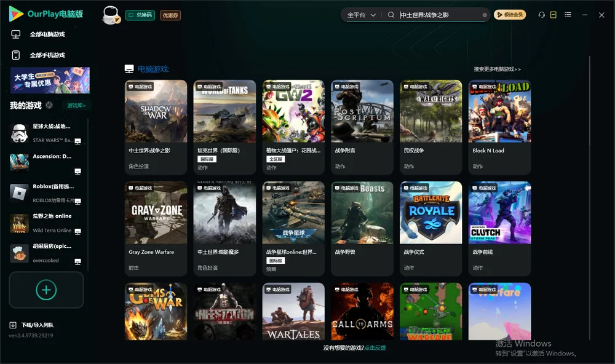
Task: Launch 荒野之地 online from sidebar
Action: click(46, 223)
